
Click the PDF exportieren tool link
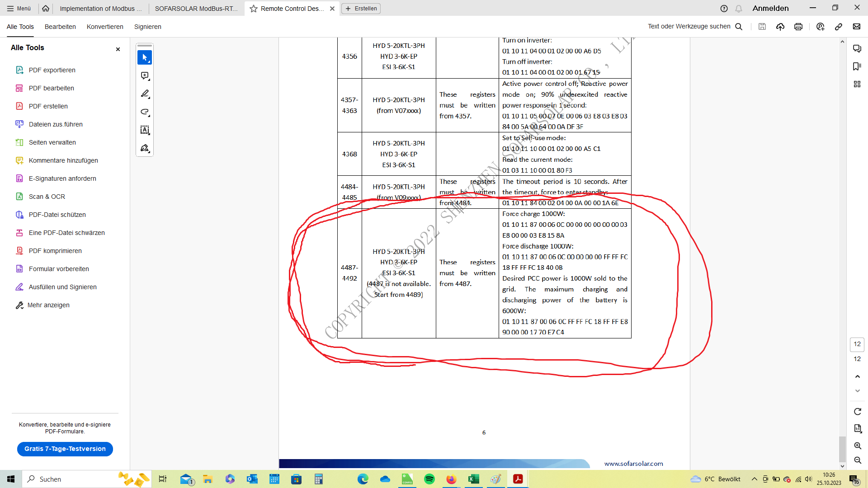[52, 70]
